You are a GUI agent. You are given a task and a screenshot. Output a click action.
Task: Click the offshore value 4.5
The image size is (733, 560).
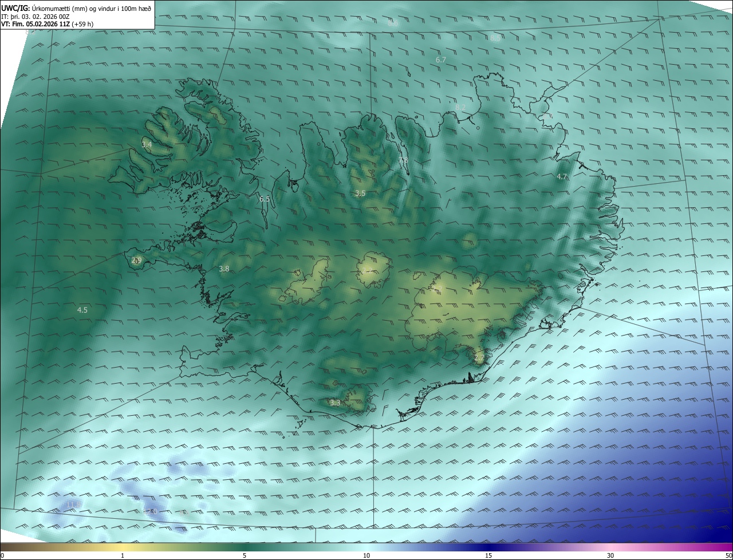[x=82, y=310]
